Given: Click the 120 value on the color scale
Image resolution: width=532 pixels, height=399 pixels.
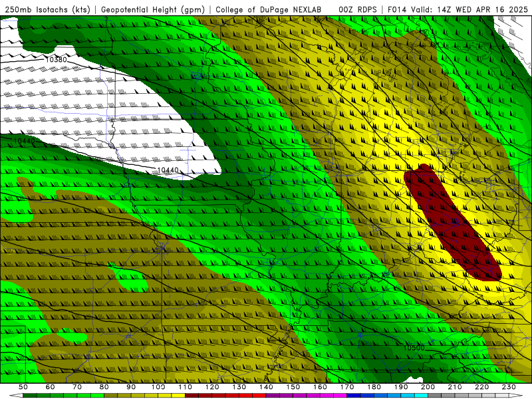Looking at the screenshot, I should click(212, 387).
